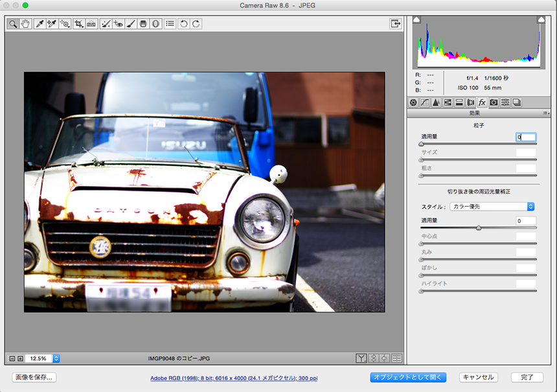This screenshot has height=392, width=557.
Task: Click the ハイライト slider
Action: (x=479, y=291)
